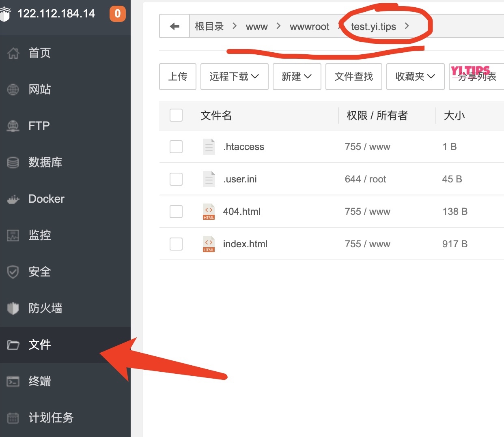Click the chevron after 根目录 in breadcrumb
The height and width of the screenshot is (437, 504).
[x=235, y=26]
